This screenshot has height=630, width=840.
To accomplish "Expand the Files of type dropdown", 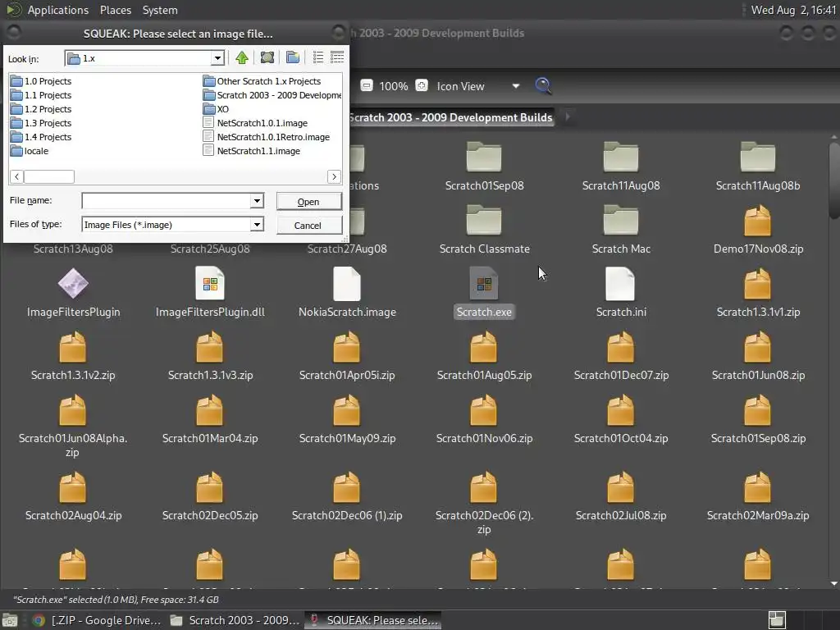I will tap(257, 225).
